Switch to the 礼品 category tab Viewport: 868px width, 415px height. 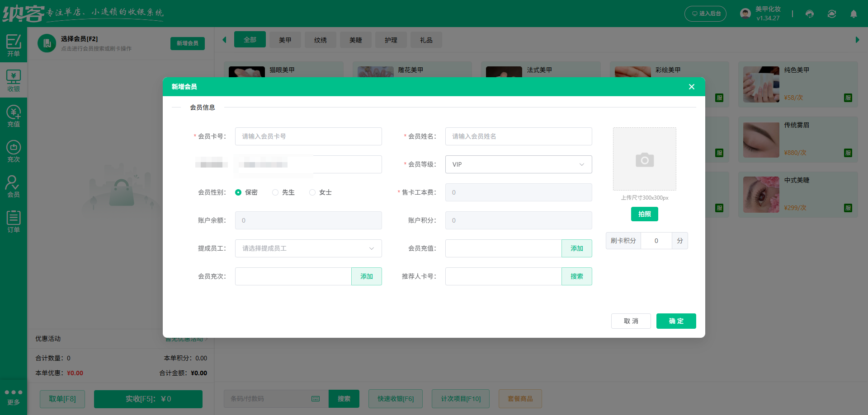(425, 40)
